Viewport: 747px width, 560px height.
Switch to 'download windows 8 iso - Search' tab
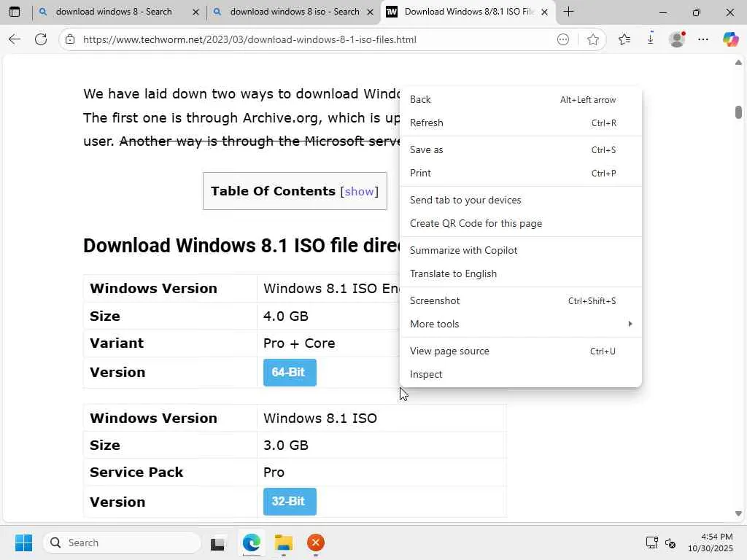295,12
